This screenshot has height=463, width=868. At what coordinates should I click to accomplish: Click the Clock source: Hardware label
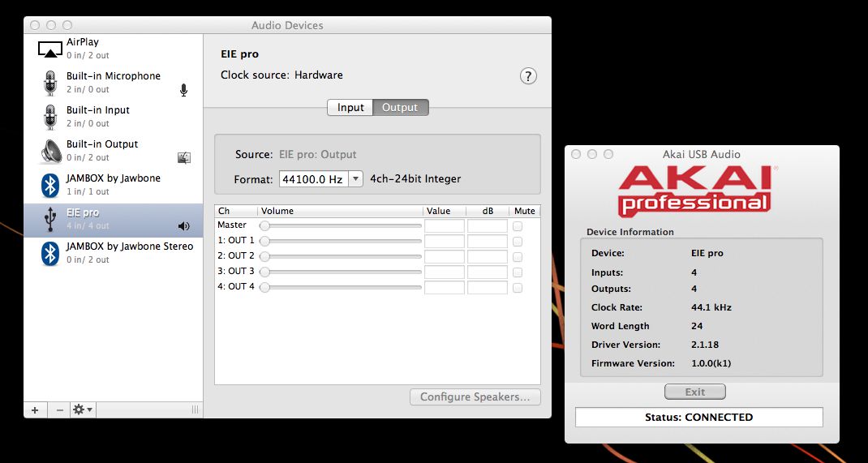[x=281, y=75]
